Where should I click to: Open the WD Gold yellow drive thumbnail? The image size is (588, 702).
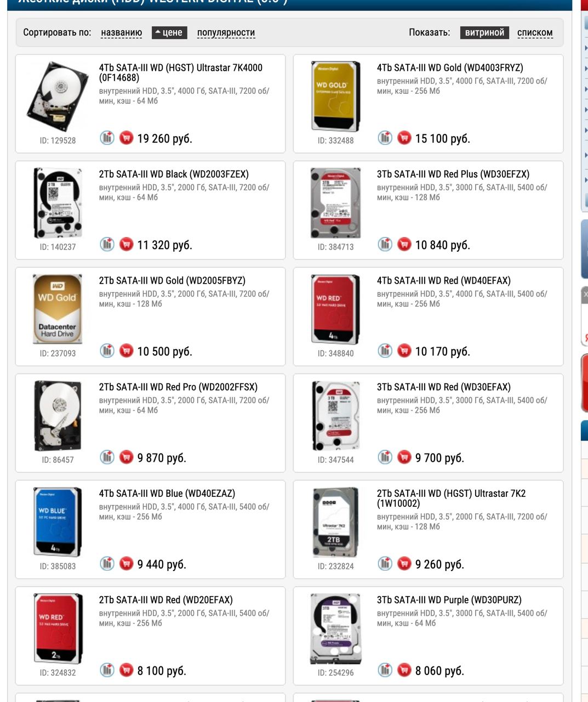point(336,97)
